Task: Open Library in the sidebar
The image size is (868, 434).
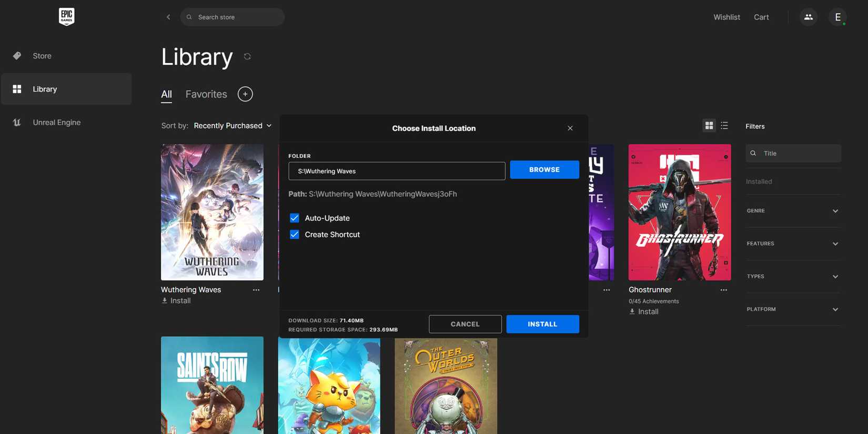Action: [66, 89]
